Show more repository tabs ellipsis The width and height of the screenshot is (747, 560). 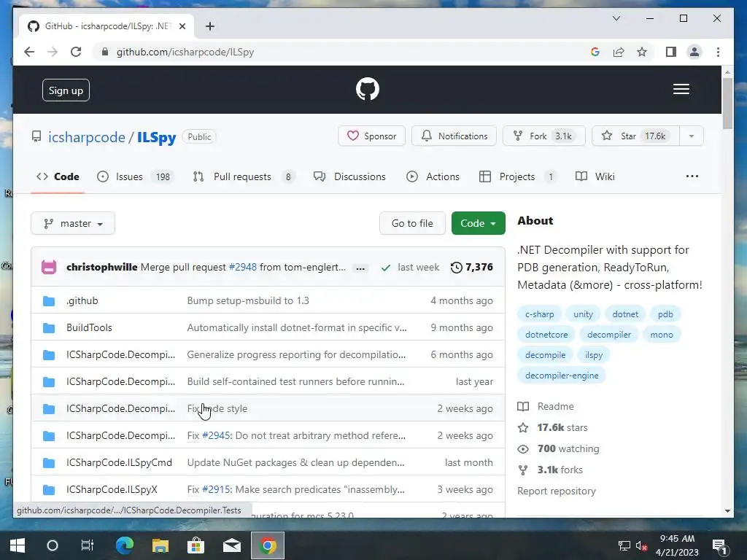point(692,176)
